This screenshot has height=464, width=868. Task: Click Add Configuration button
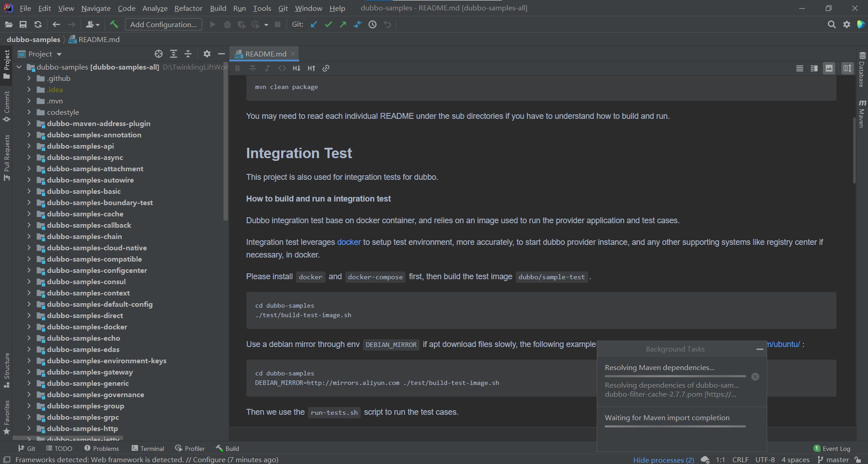(x=163, y=24)
